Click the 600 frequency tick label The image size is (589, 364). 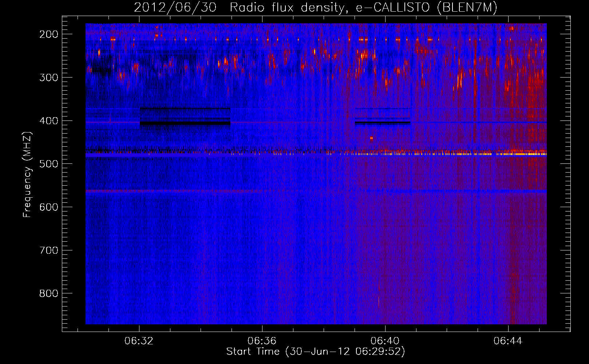49,207
